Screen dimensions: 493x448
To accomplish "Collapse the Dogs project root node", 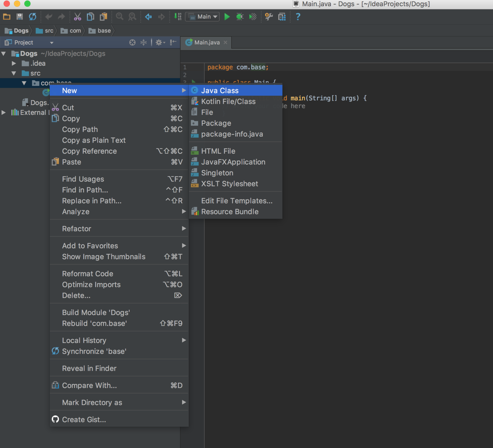I will 4,53.
